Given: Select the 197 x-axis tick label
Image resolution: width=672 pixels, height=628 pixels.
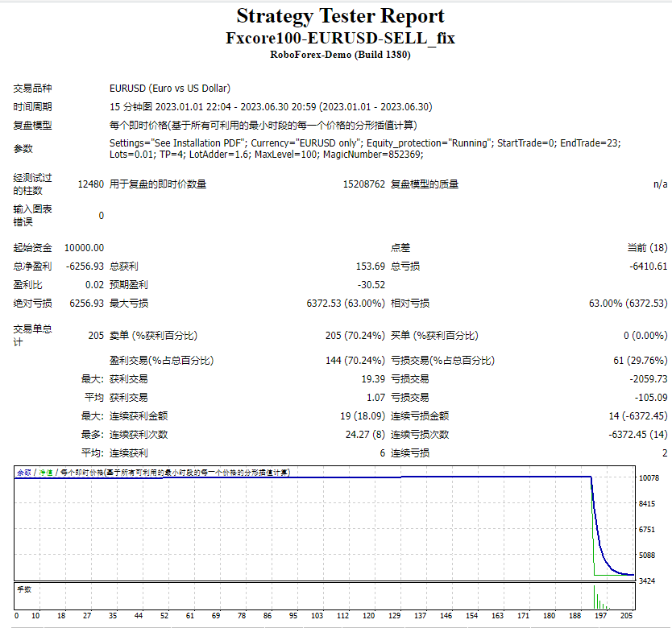Looking at the screenshot, I should pos(600,616).
